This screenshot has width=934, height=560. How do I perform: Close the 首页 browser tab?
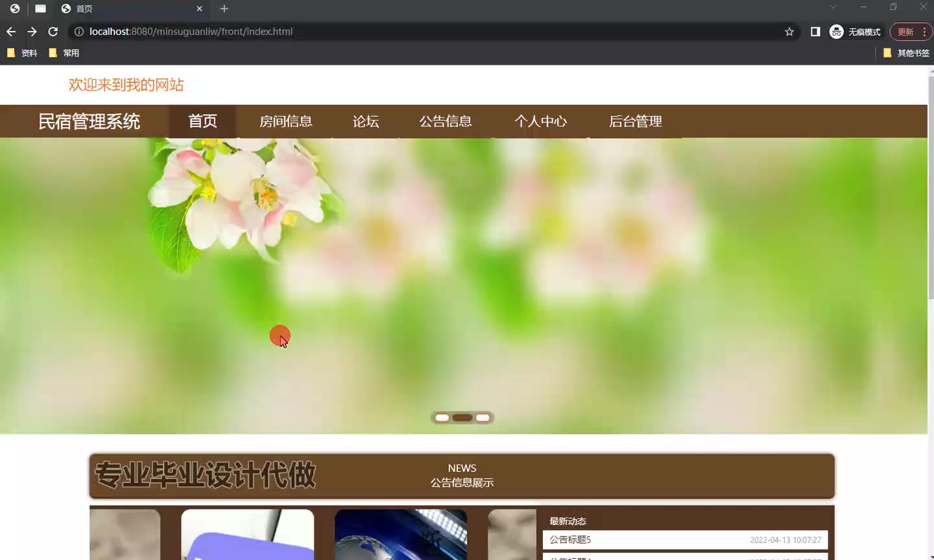pyautogui.click(x=199, y=8)
